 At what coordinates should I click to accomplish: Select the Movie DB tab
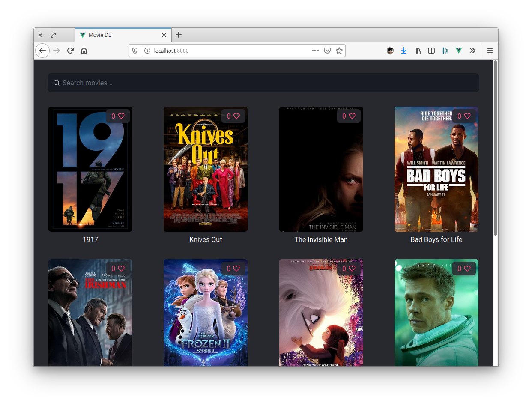point(123,35)
